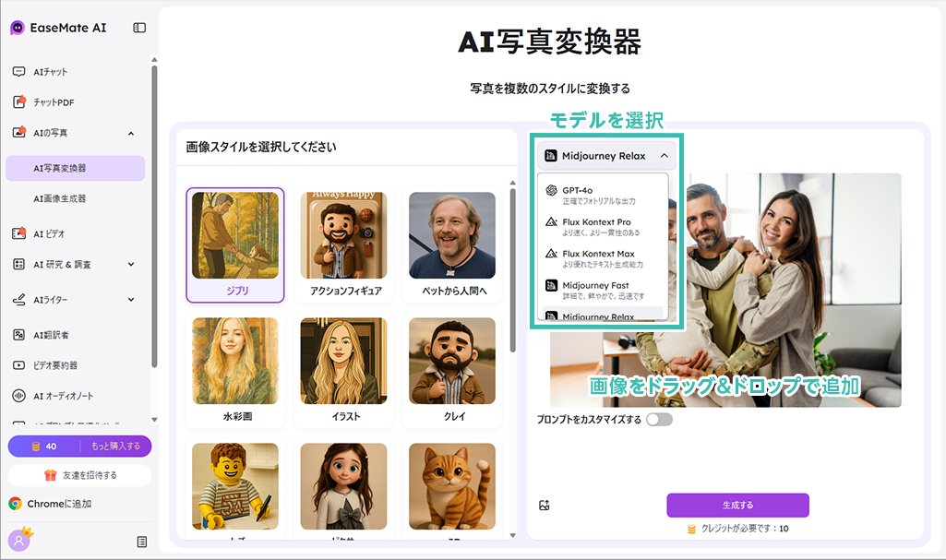Select the cartoon girl style thumbnail
946x560 pixels.
pyautogui.click(x=344, y=488)
